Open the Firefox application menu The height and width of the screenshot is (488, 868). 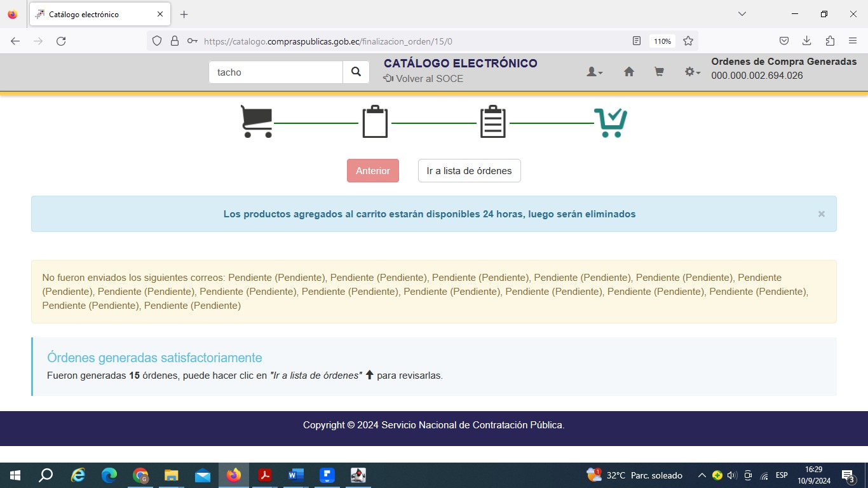coord(853,41)
